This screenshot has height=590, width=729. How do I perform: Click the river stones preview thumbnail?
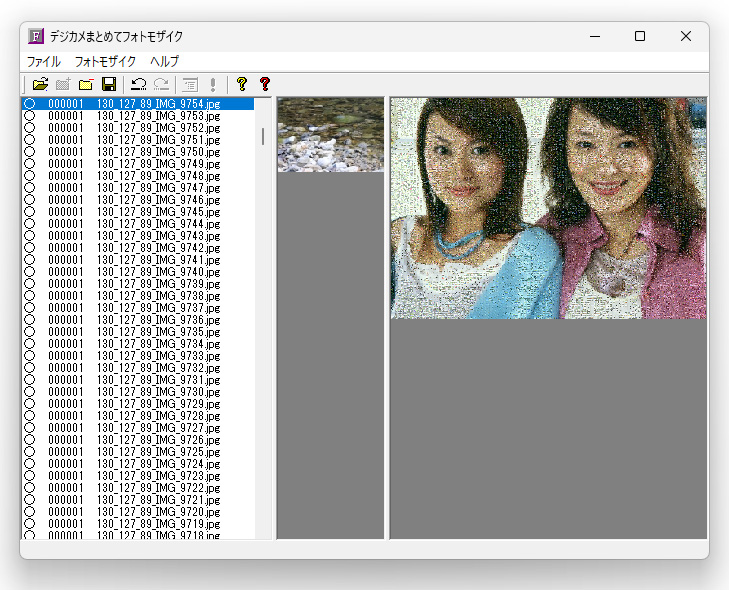coord(331,134)
